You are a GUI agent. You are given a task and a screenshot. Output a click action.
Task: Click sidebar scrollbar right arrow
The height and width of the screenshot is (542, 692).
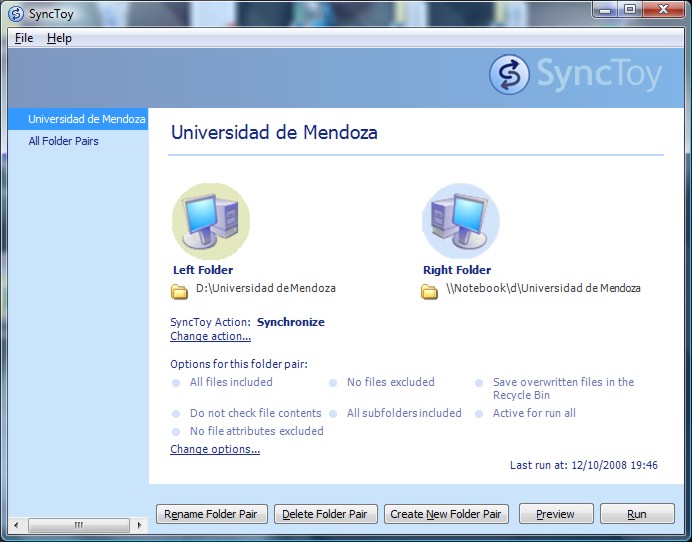pyautogui.click(x=139, y=525)
